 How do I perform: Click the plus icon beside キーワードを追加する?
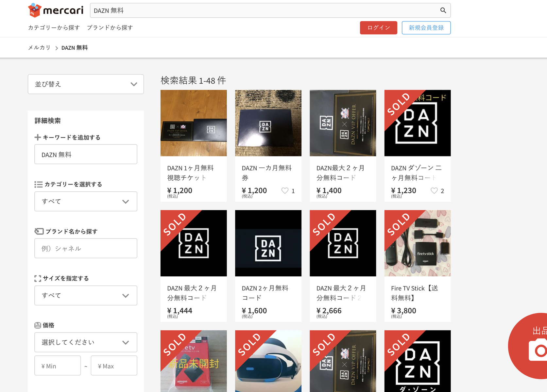tap(38, 138)
